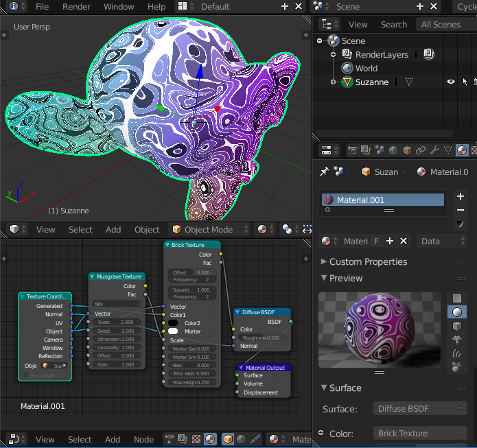
Task: Choose sphere preview shape
Action: tap(457, 312)
